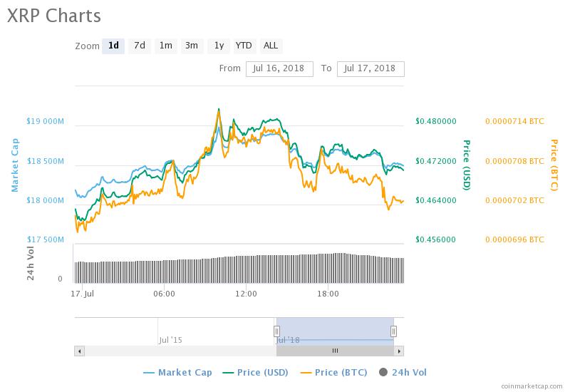570x392 pixels.
Task: Select the 1d zoom range
Action: [x=113, y=46]
